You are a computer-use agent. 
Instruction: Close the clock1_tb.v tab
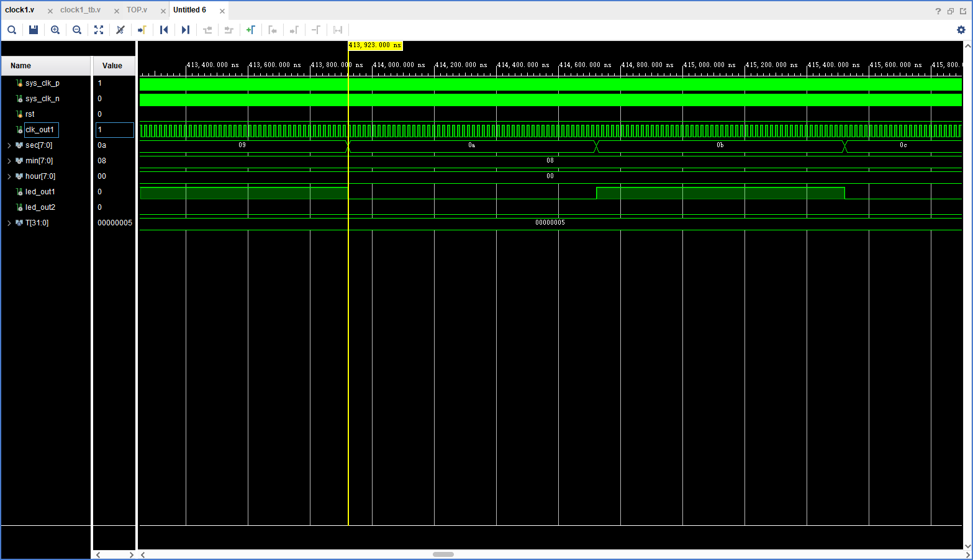[117, 11]
